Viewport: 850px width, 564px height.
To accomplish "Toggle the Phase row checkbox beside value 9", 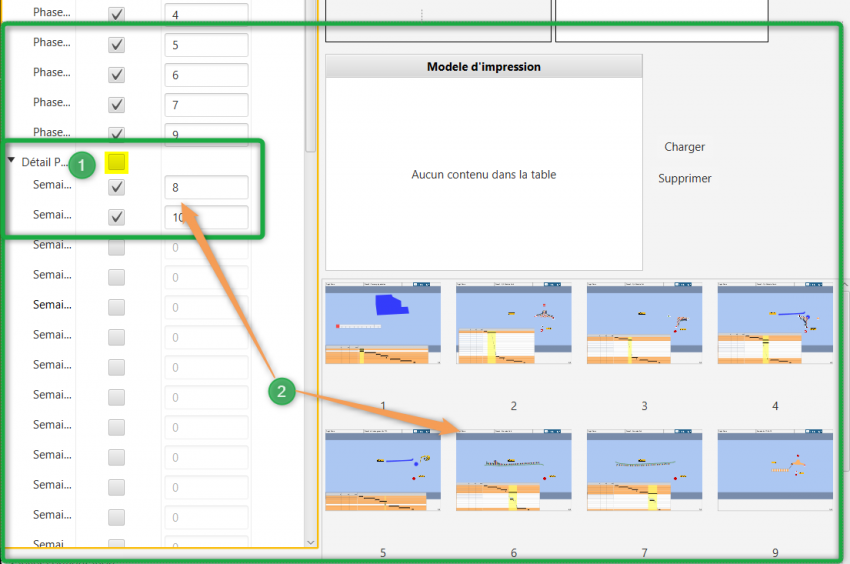I will [x=117, y=133].
